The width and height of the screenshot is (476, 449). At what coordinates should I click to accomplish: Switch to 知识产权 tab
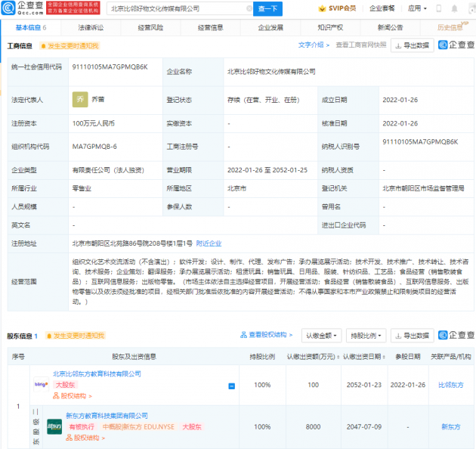(330, 28)
